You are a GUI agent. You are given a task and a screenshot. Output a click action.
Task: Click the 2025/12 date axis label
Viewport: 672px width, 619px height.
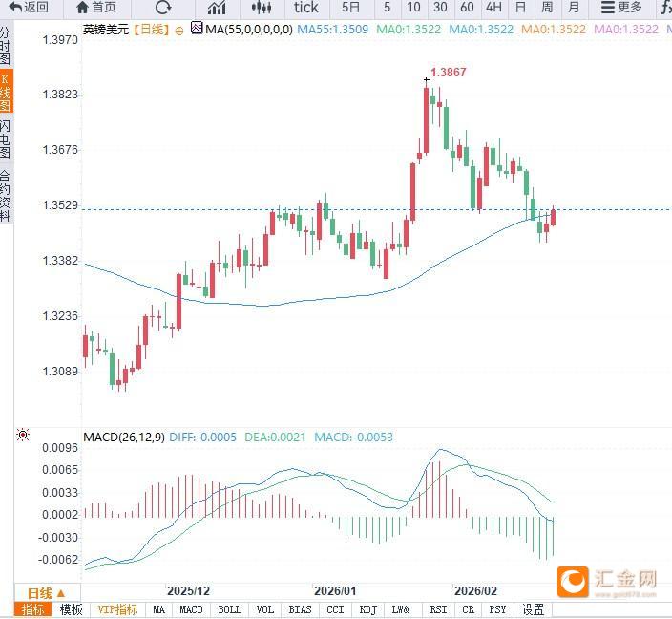[x=189, y=590]
